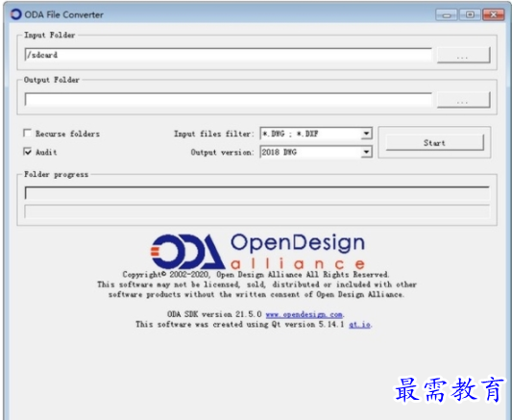Click the Copyright 2002-2020 text line
Image resolution: width=512 pixels, height=420 pixels.
256,275
